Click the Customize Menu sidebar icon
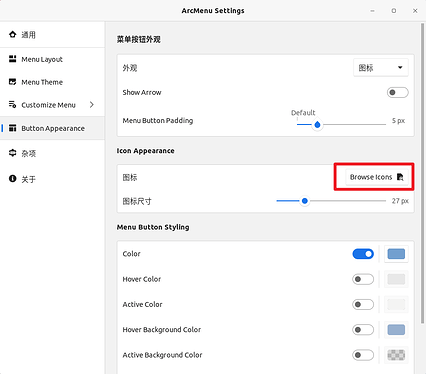 (12, 105)
